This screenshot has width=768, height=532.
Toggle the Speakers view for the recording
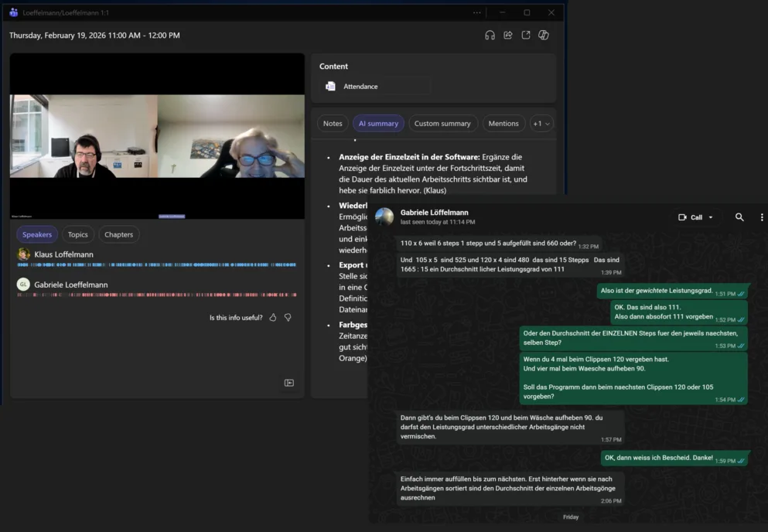point(37,234)
